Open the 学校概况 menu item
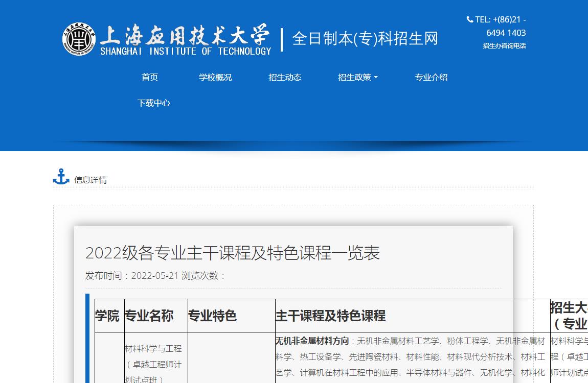Viewport: 588px width, 383px height. (215, 77)
